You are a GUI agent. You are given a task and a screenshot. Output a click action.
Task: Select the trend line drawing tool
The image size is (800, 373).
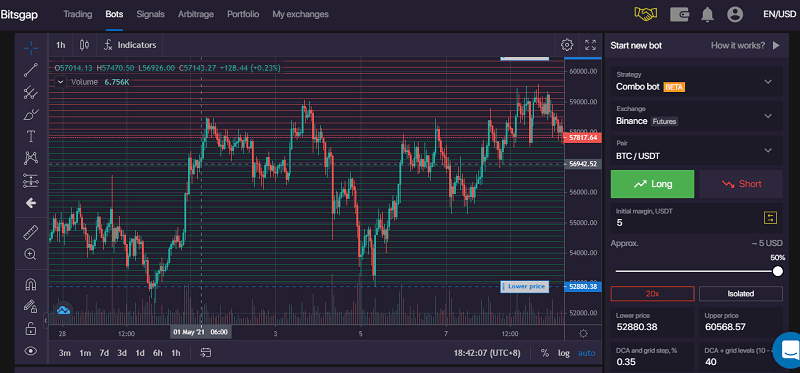click(31, 70)
